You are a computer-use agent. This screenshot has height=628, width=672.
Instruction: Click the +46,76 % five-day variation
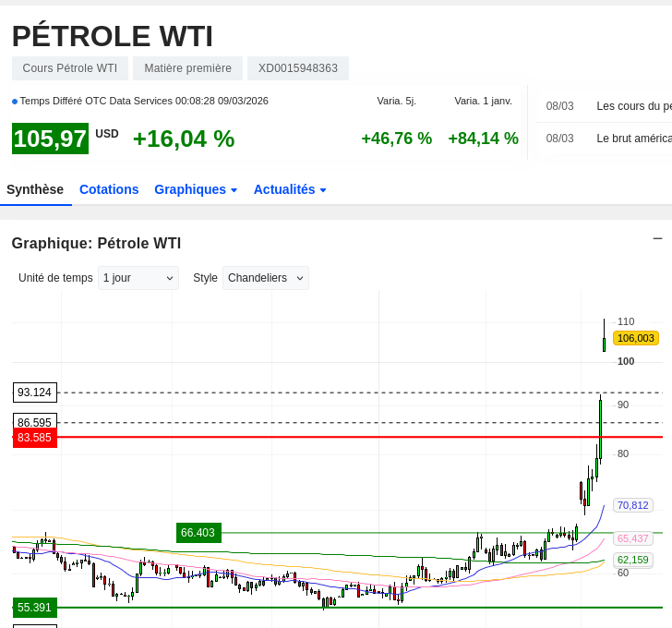396,139
